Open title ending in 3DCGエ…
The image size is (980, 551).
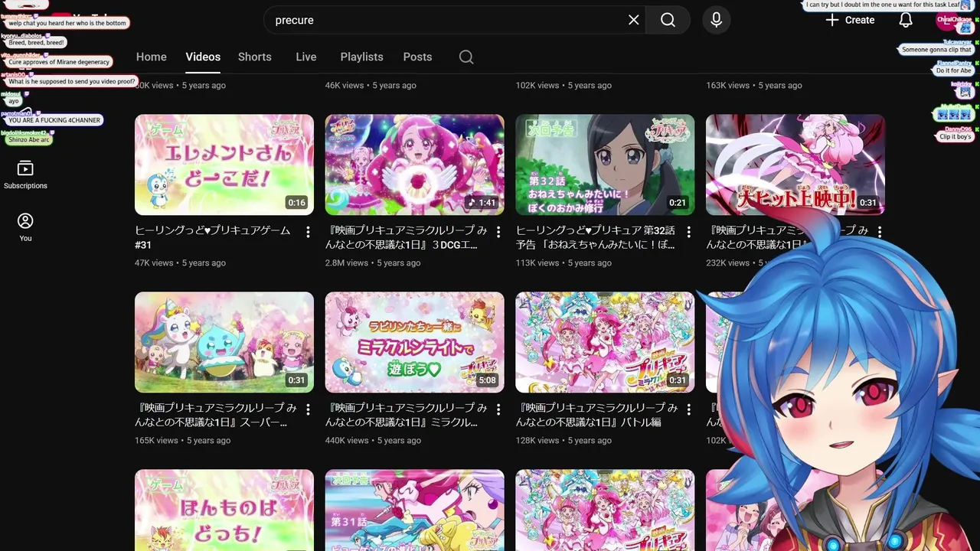pos(407,237)
